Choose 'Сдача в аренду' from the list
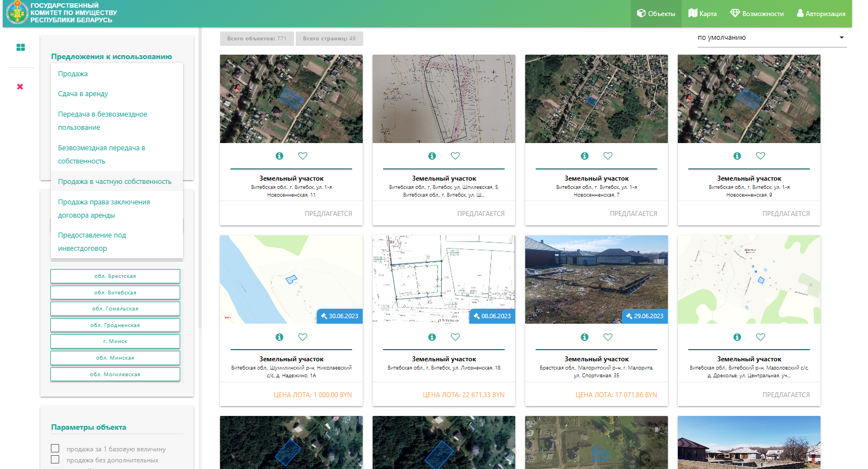This screenshot has height=469, width=868. (83, 94)
